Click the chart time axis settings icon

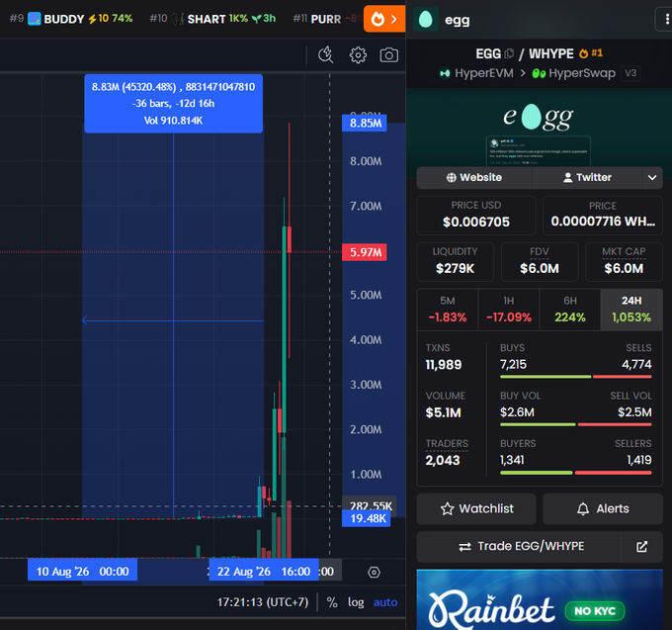pyautogui.click(x=374, y=572)
